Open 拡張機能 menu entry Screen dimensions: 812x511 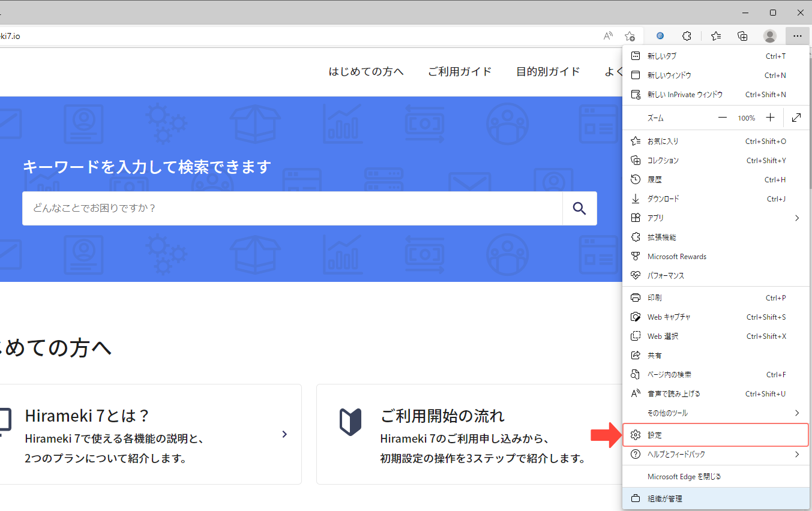[716, 238]
